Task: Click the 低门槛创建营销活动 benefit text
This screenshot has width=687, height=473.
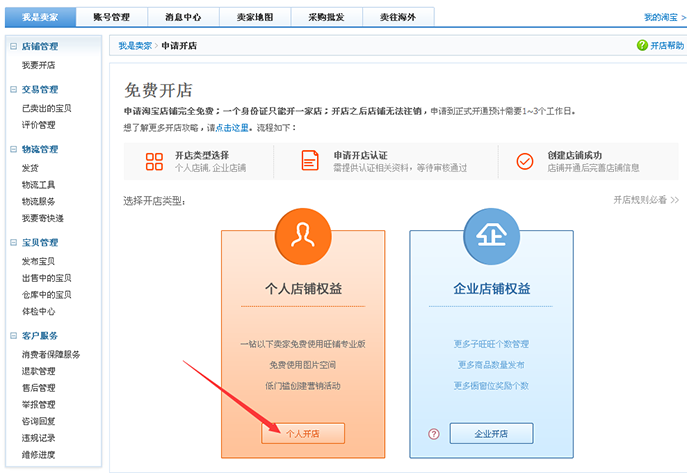Action: pos(303,386)
